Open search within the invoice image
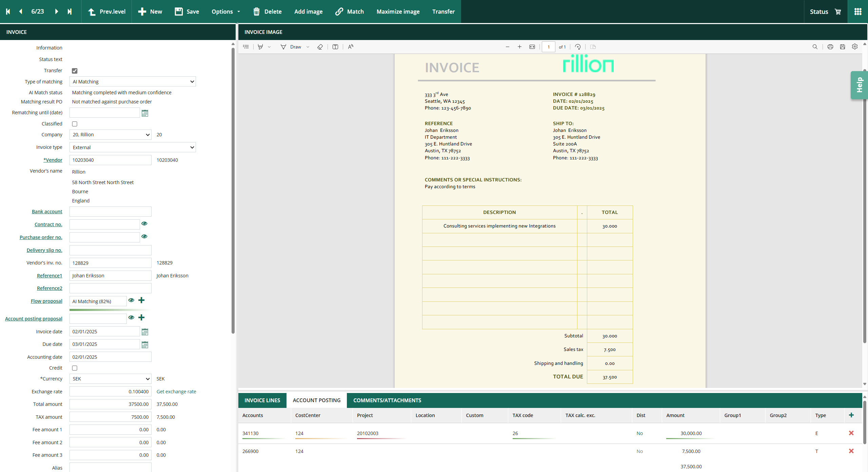Viewport: 868px width, 472px height. (x=815, y=47)
